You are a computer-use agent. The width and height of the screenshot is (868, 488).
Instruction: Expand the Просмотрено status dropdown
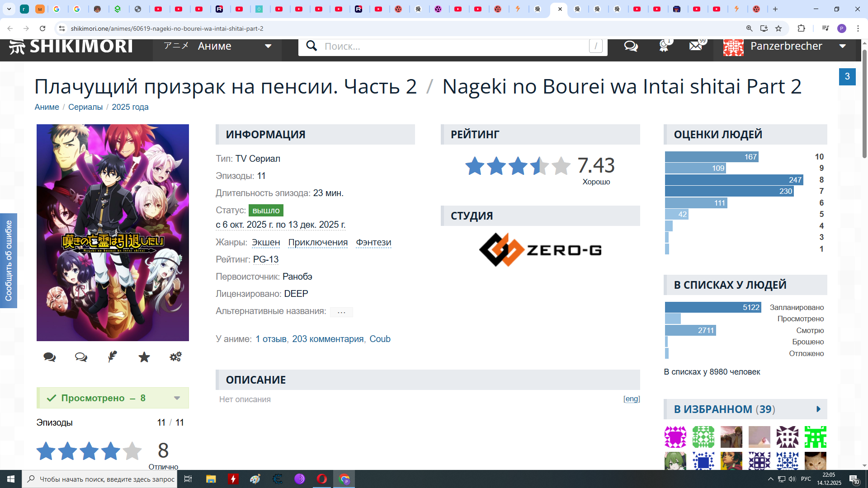[x=177, y=398]
